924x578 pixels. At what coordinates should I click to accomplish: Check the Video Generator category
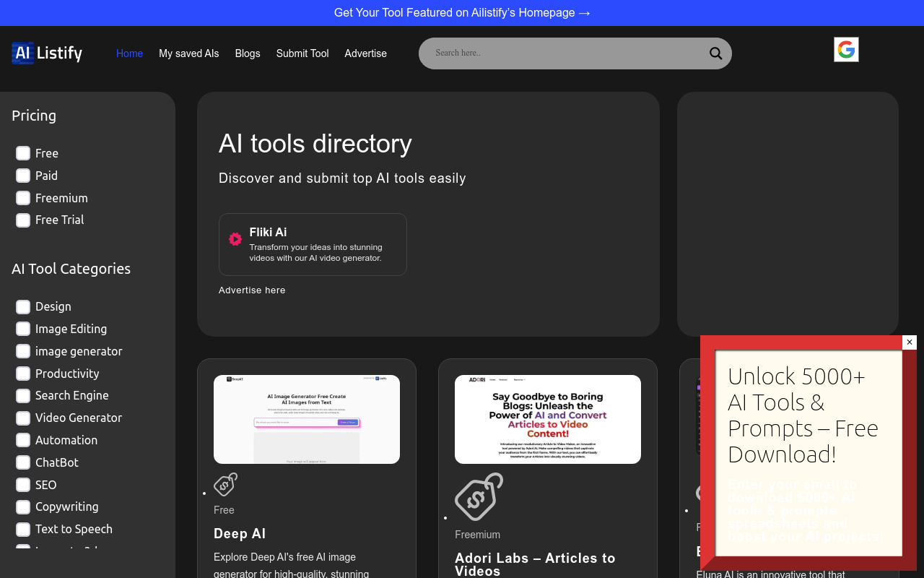pyautogui.click(x=23, y=418)
